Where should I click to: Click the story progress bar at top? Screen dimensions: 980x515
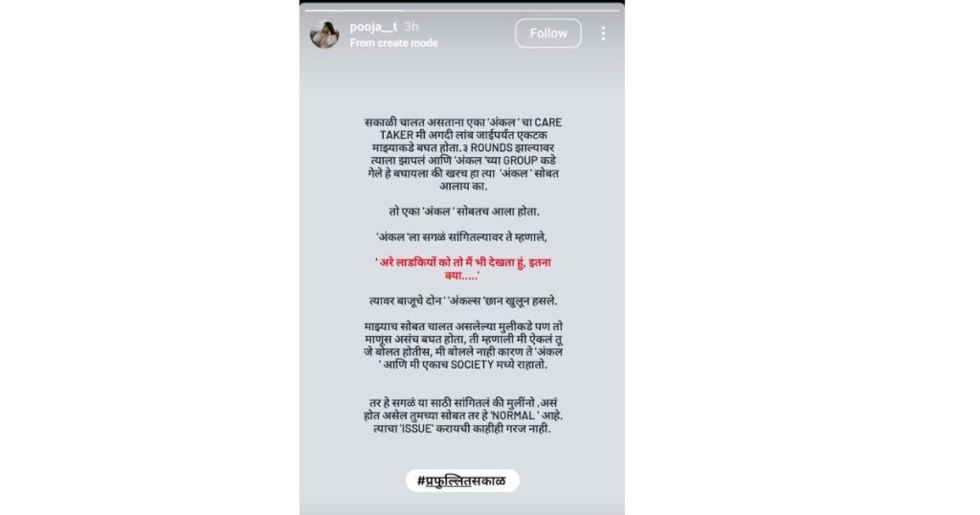pyautogui.click(x=462, y=10)
